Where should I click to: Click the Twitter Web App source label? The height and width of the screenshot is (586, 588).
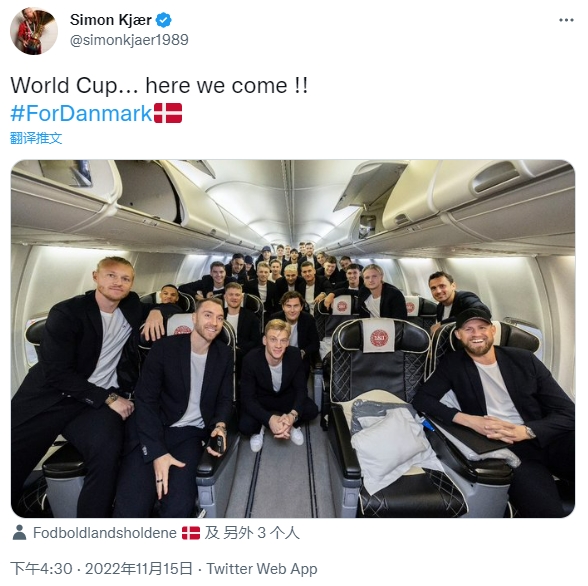point(262,569)
